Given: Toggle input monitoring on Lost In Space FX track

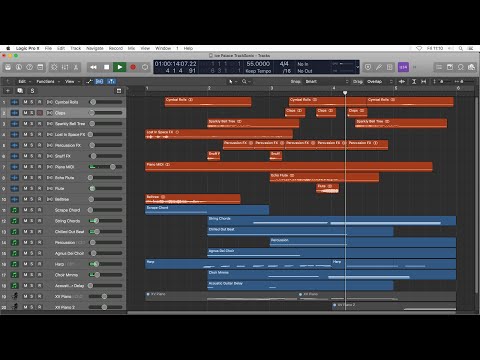Looking at the screenshot, I should pyautogui.click(x=50, y=134).
